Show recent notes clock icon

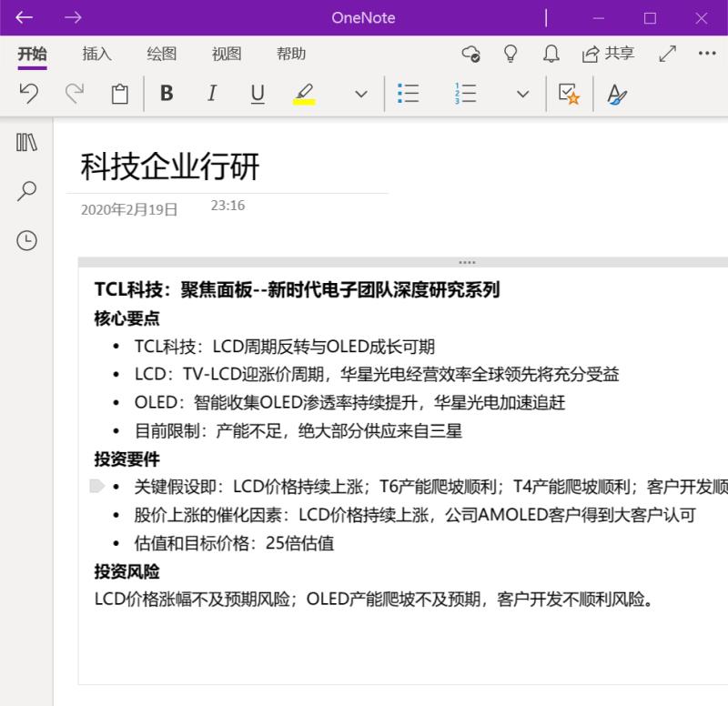point(27,240)
